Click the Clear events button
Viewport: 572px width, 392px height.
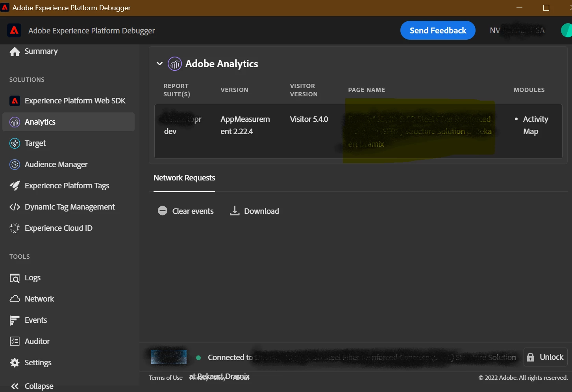(185, 211)
